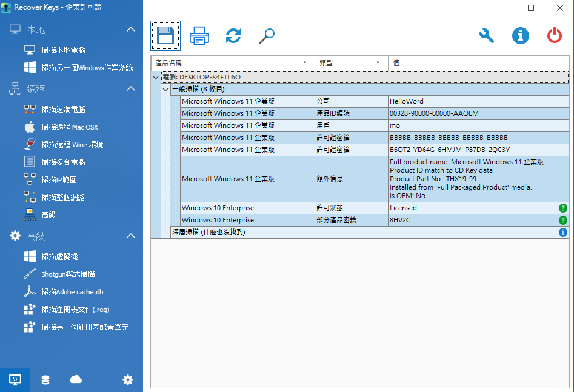Sort by the 產品名稱 column header
The width and height of the screenshot is (574, 392).
pyautogui.click(x=233, y=63)
